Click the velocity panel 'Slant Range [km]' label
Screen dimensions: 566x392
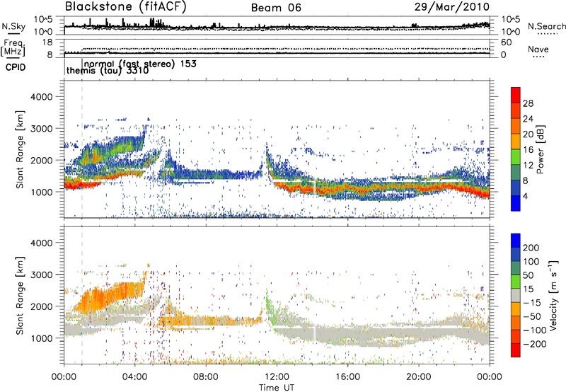(x=20, y=295)
